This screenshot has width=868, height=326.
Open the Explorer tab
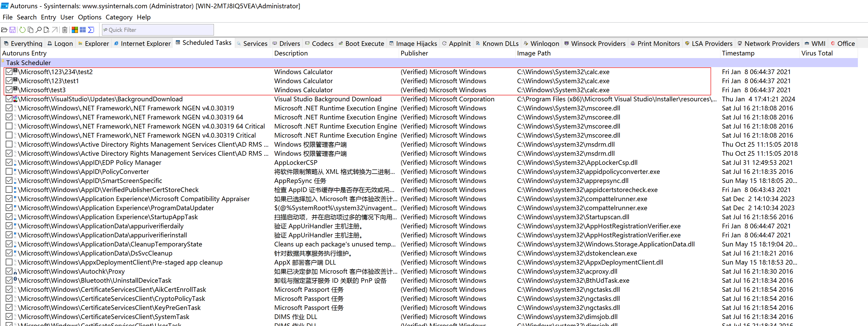(x=93, y=44)
